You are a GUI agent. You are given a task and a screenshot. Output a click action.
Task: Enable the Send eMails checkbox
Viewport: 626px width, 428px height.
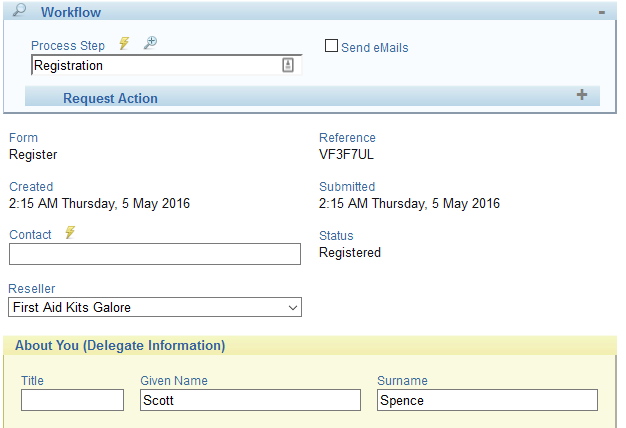(x=332, y=46)
